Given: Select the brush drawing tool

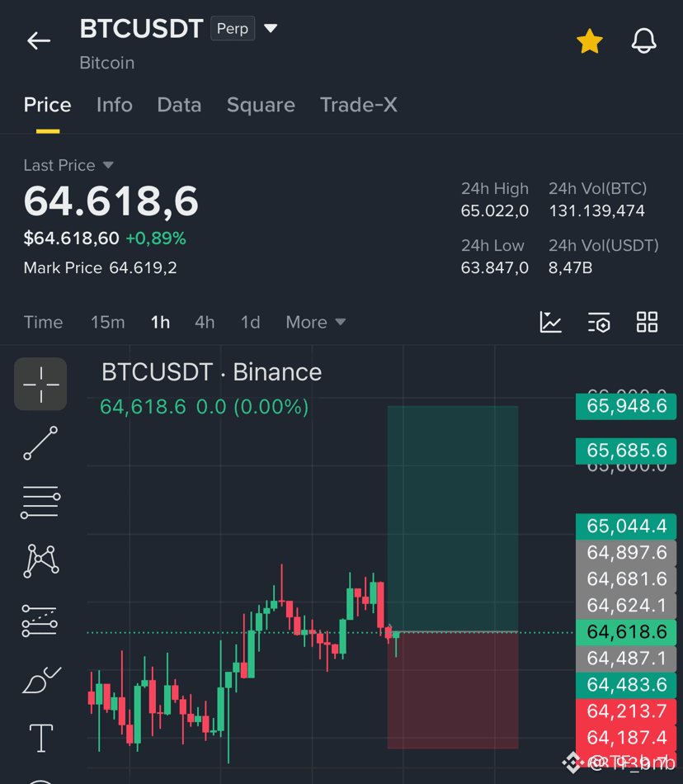Looking at the screenshot, I should (x=41, y=680).
